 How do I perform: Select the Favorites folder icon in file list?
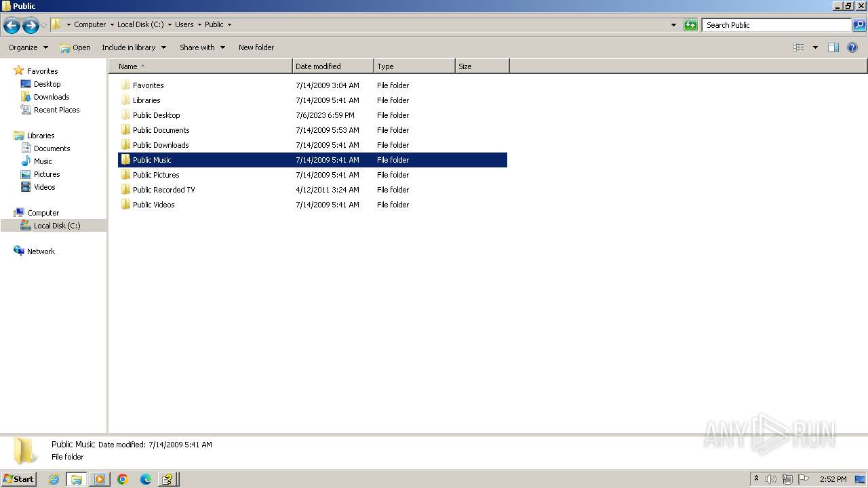click(125, 85)
